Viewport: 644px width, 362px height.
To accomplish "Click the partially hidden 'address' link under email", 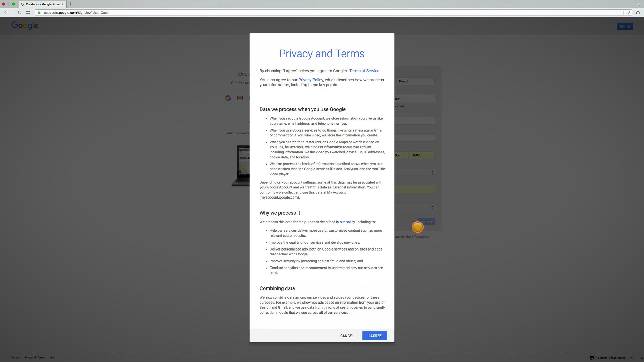I will click(400, 106).
